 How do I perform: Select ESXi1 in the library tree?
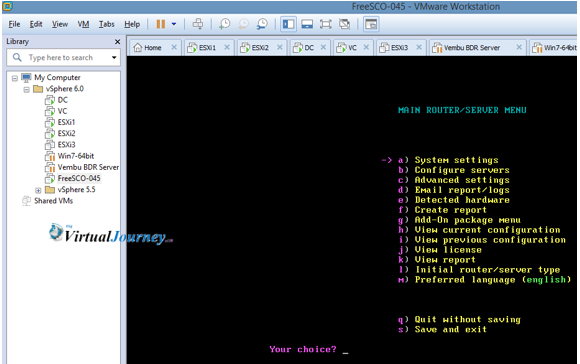click(x=66, y=122)
